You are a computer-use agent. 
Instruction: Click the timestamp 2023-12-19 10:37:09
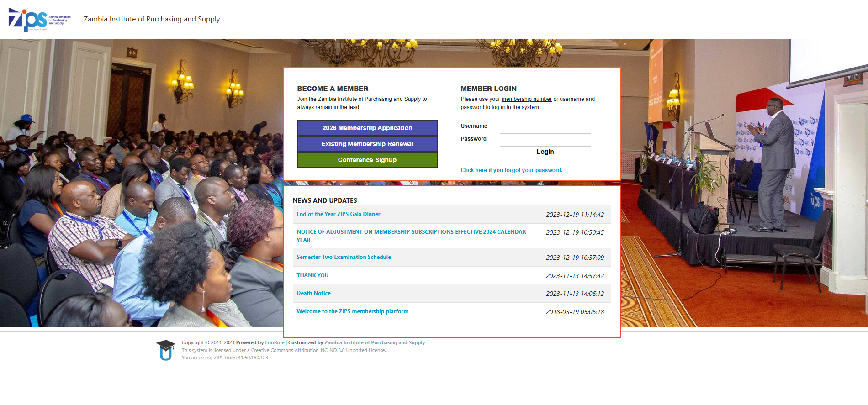[x=575, y=258]
